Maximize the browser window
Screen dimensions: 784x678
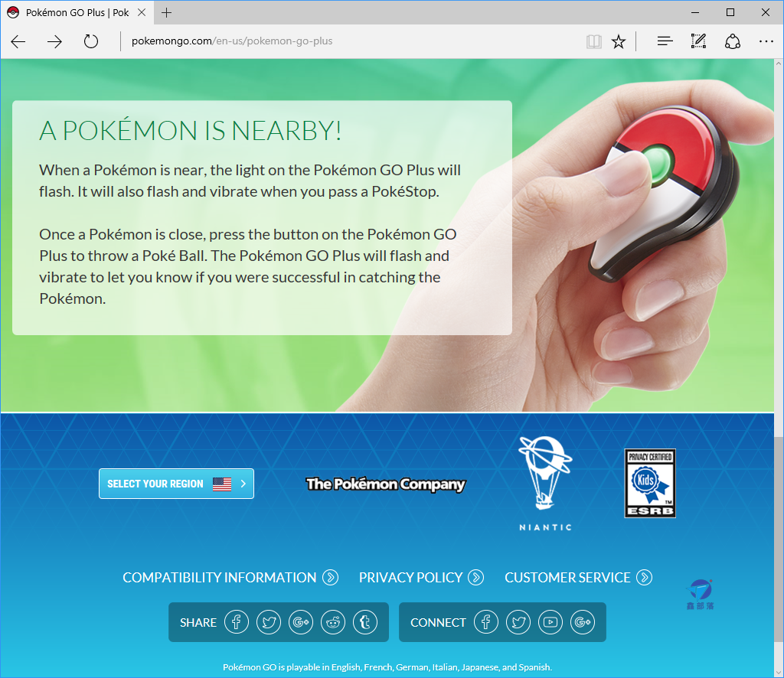coord(730,12)
